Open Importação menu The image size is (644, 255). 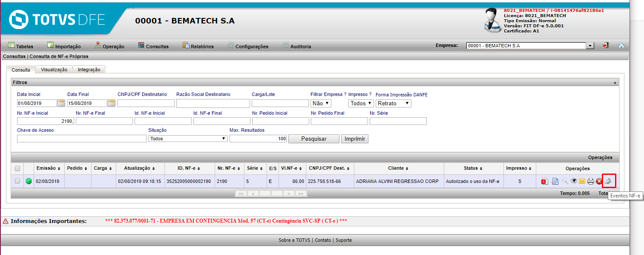coord(64,46)
